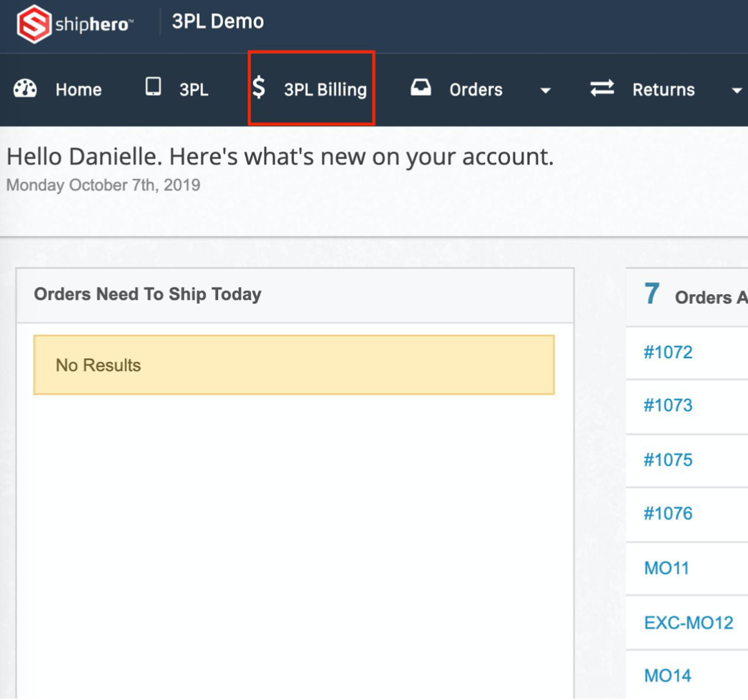Image resolution: width=748 pixels, height=700 pixels.
Task: Open order #1072
Action: pyautogui.click(x=667, y=352)
